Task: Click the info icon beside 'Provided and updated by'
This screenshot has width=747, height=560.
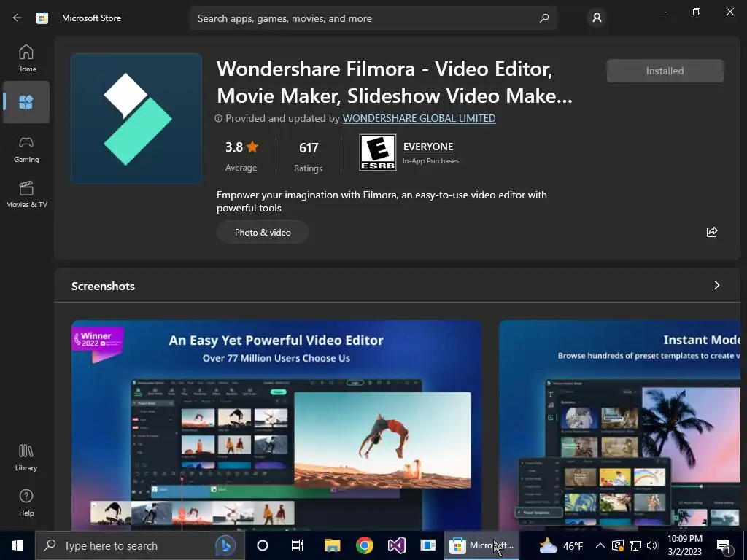Action: point(219,118)
